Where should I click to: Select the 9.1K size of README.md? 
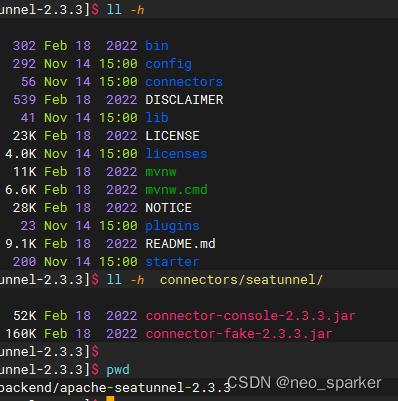[21, 244]
